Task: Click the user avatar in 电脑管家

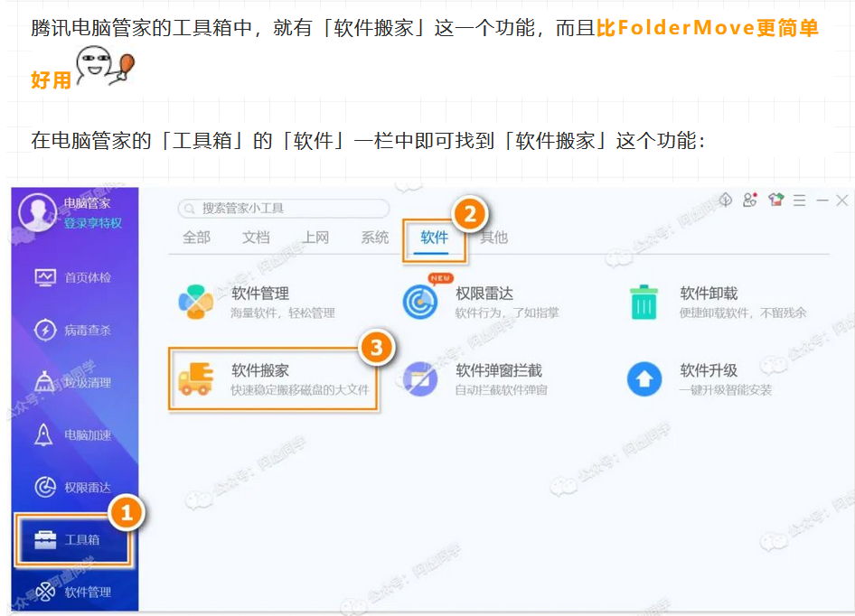Action: point(38,211)
